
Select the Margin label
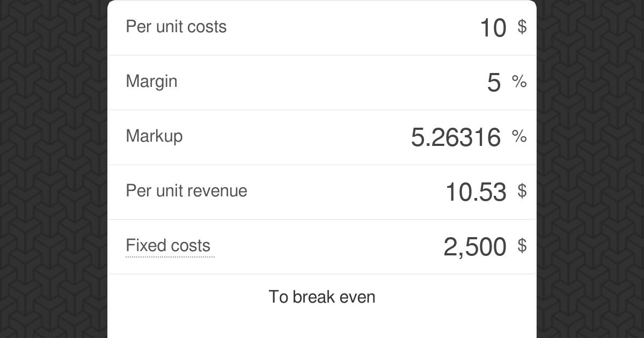point(151,81)
